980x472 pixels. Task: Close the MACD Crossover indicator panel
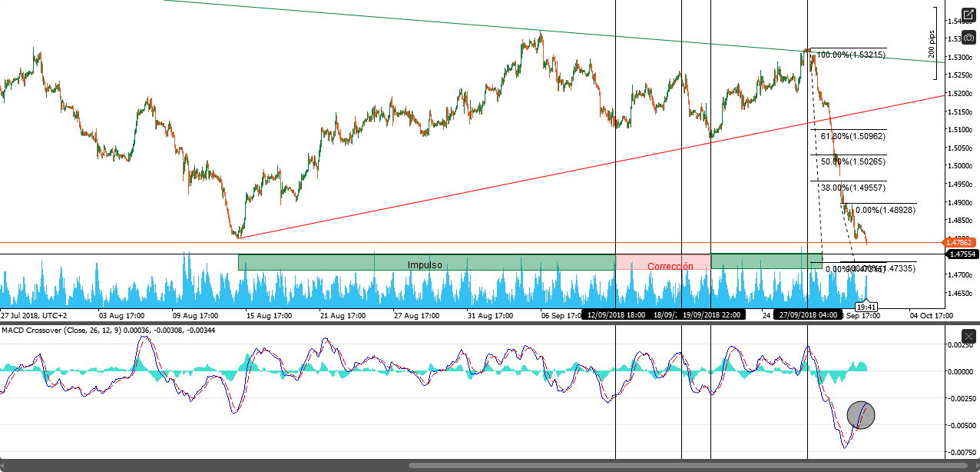tap(969, 336)
